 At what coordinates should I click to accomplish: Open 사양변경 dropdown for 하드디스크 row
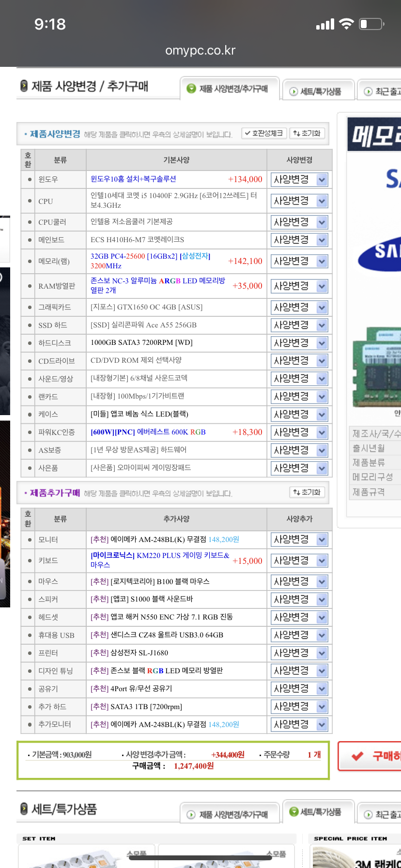[299, 343]
